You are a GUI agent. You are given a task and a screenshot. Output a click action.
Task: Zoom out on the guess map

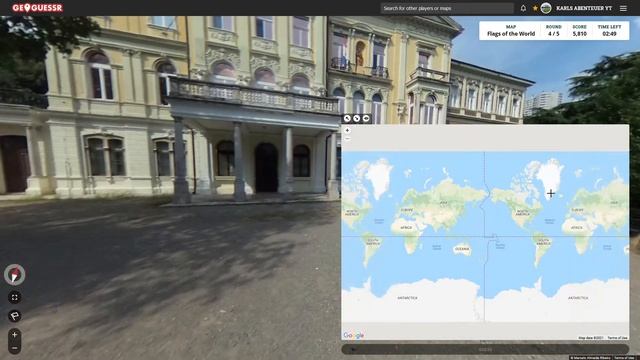coord(347,139)
